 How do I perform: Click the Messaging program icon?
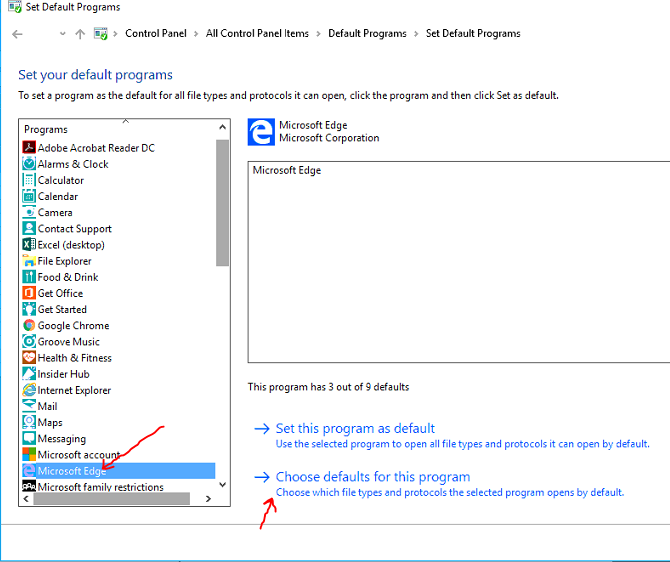[x=29, y=438]
